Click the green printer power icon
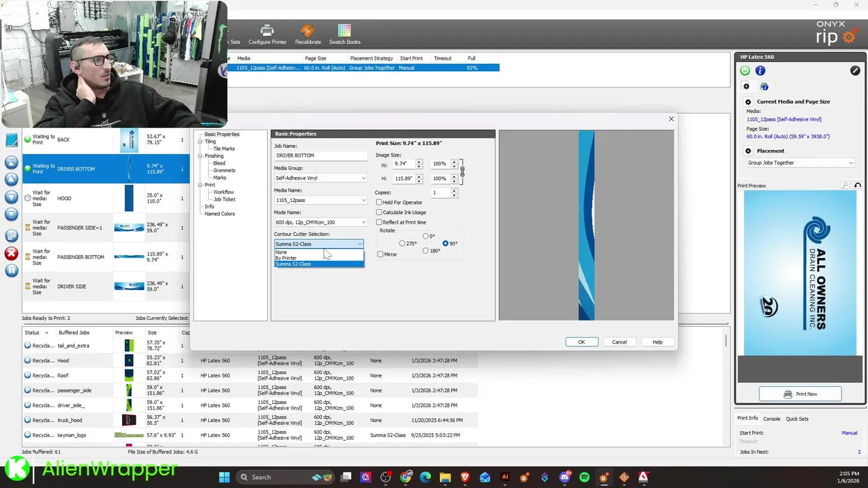The width and height of the screenshot is (868, 488). (x=745, y=70)
